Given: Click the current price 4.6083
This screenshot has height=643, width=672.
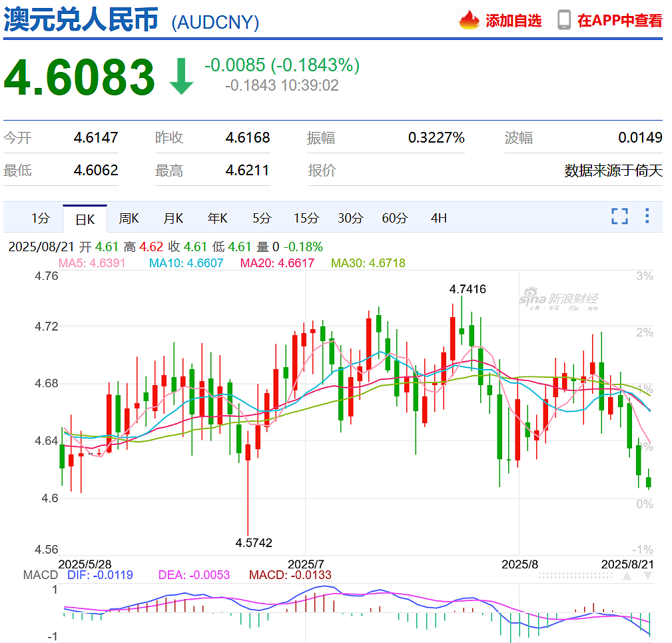Looking at the screenshot, I should 79,77.
